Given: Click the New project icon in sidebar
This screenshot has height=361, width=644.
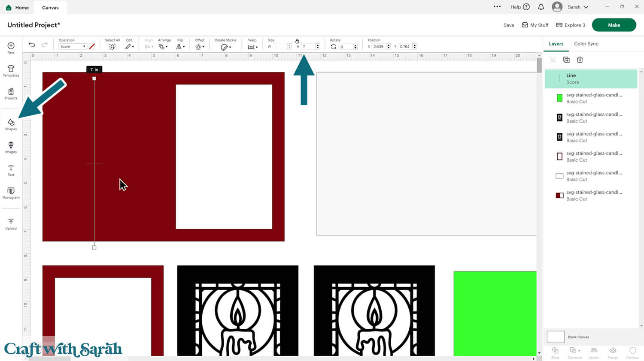Looking at the screenshot, I should point(11,46).
